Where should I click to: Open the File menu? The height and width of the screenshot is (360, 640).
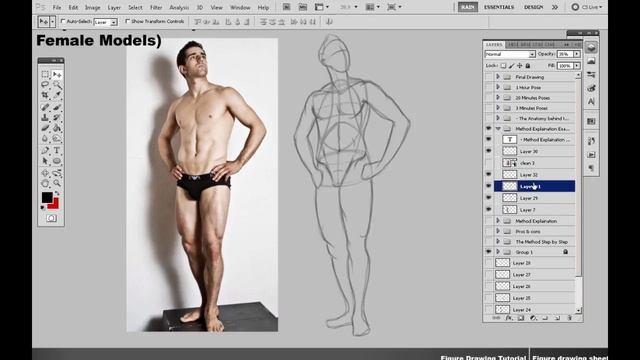57,7
